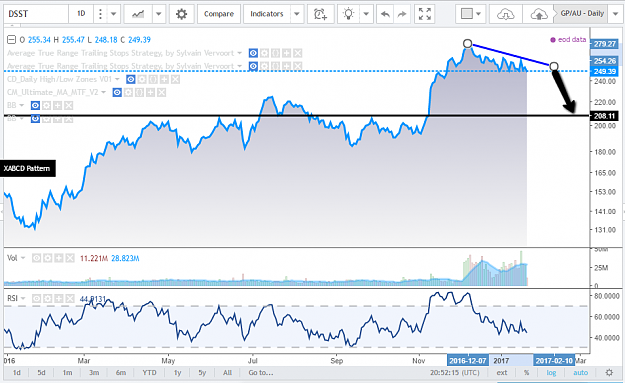Open the RSI indicator settings gear
The image size is (625, 383).
(x=47, y=298)
